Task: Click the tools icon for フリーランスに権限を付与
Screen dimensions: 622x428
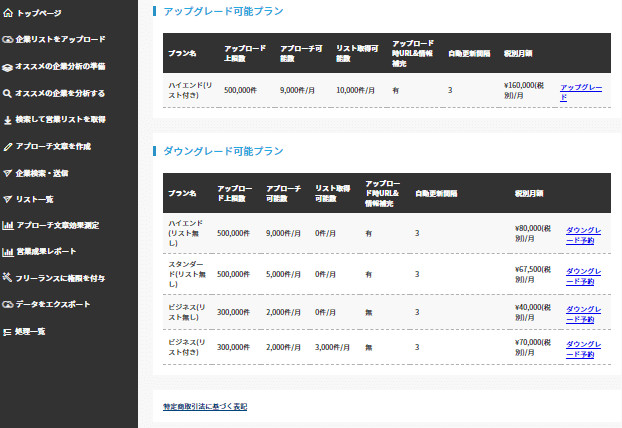Action: coord(7,277)
